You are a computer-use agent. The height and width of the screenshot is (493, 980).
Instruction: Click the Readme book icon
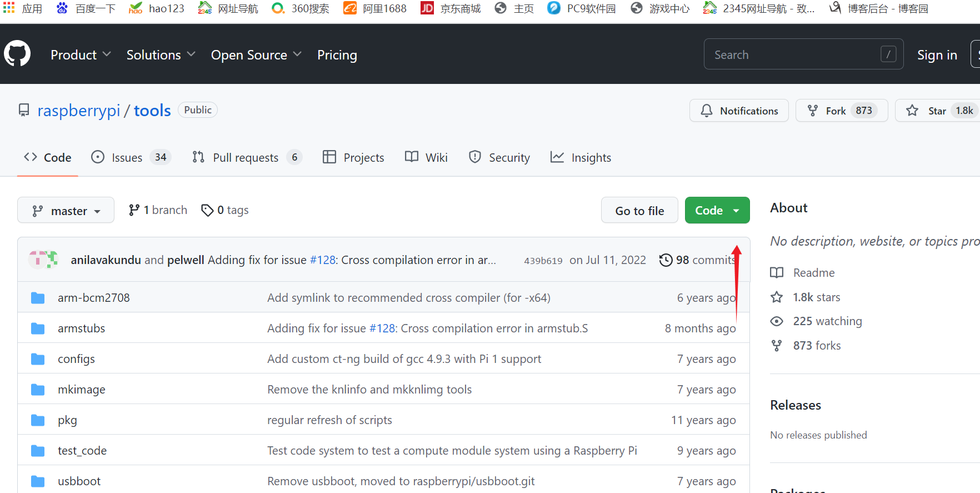point(777,272)
